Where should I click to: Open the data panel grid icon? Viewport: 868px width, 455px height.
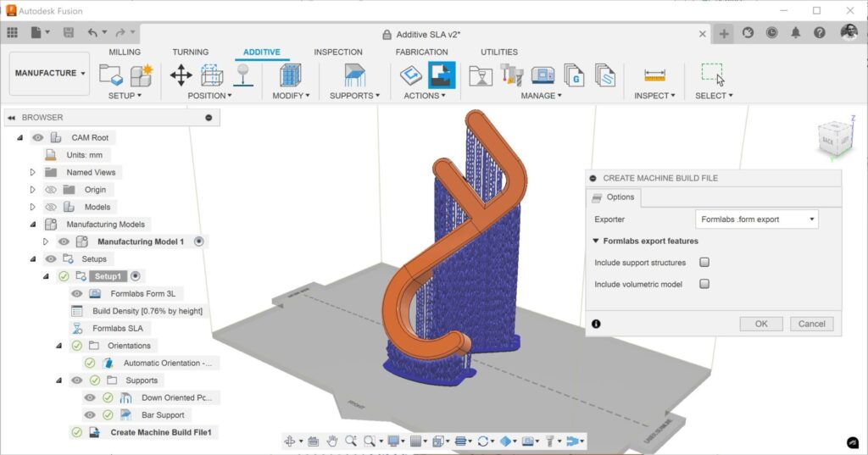pyautogui.click(x=12, y=33)
